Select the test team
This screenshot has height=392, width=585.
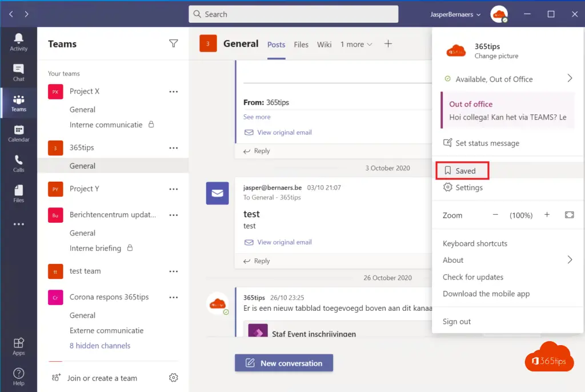pyautogui.click(x=85, y=271)
